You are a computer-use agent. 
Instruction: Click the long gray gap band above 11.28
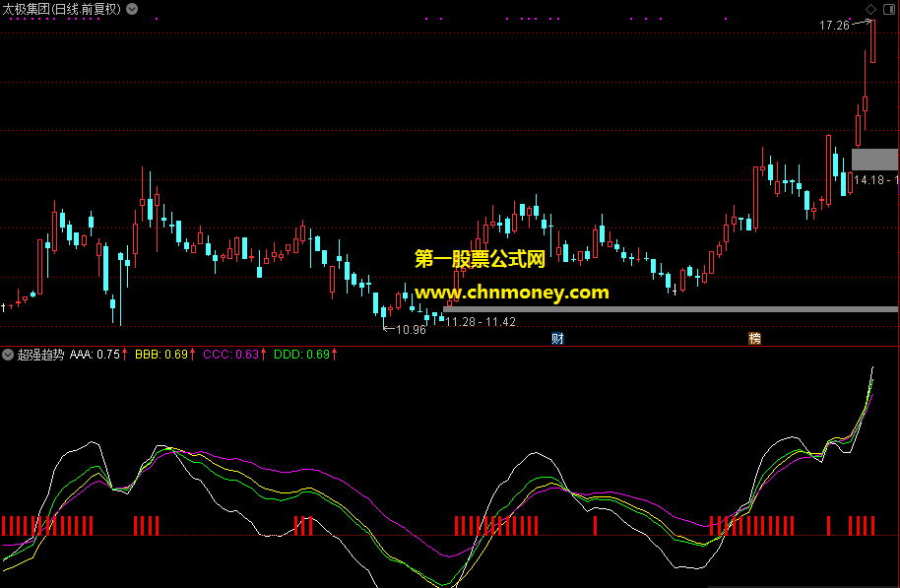671,309
